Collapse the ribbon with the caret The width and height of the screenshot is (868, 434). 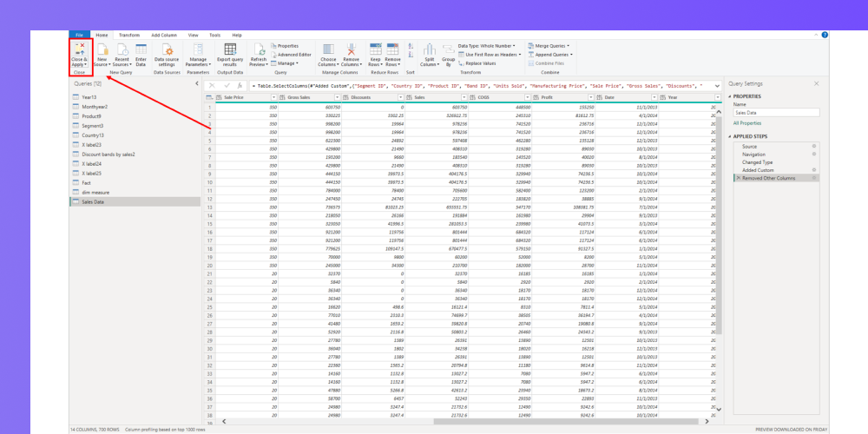[815, 35]
